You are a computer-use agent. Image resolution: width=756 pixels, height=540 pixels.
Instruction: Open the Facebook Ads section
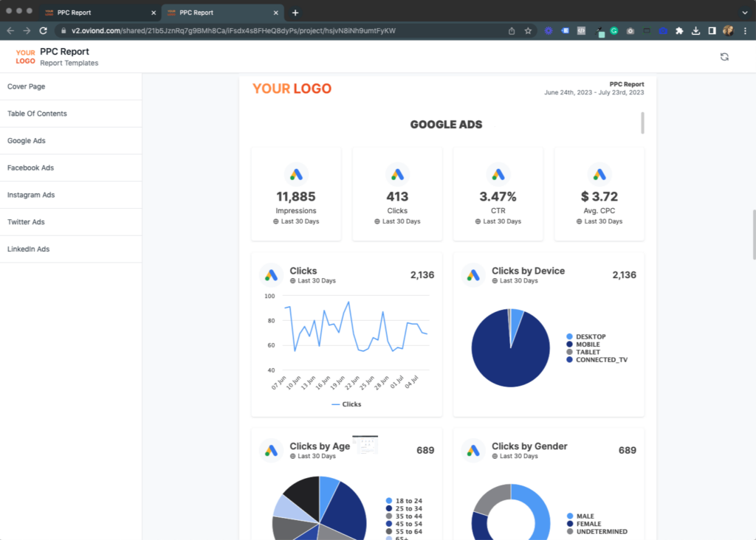coord(71,167)
